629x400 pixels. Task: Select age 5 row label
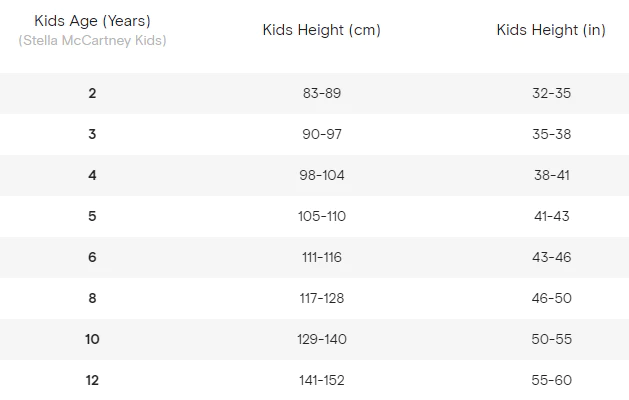[92, 216]
